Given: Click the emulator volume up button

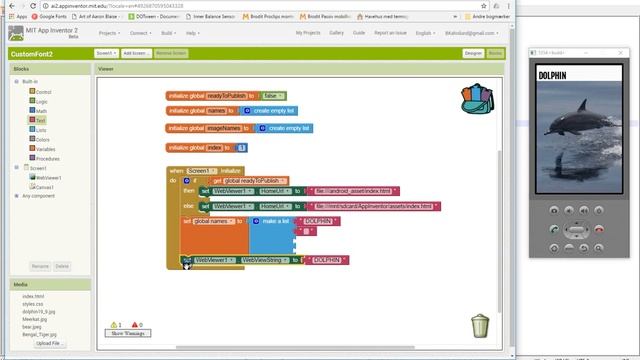Looking at the screenshot, I should coord(584,210).
